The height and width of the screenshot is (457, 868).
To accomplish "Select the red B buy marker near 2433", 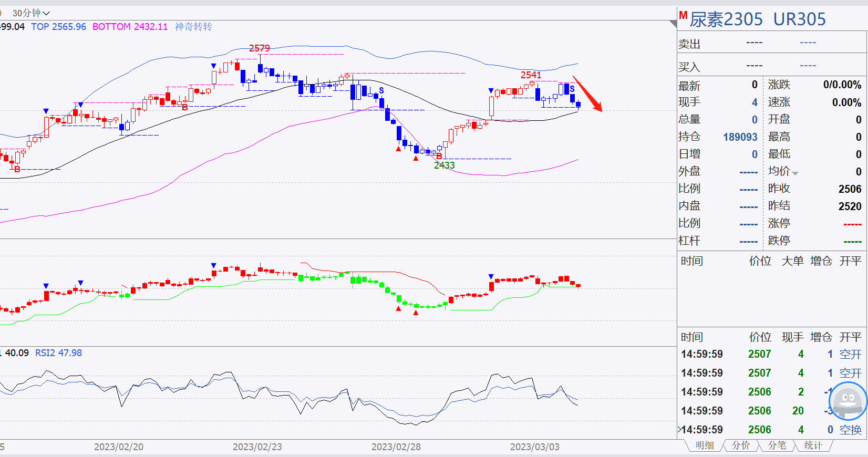I will 439,156.
